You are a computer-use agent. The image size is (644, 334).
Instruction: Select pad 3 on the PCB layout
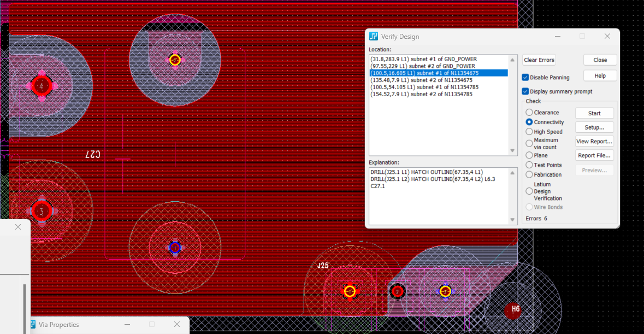(x=41, y=212)
